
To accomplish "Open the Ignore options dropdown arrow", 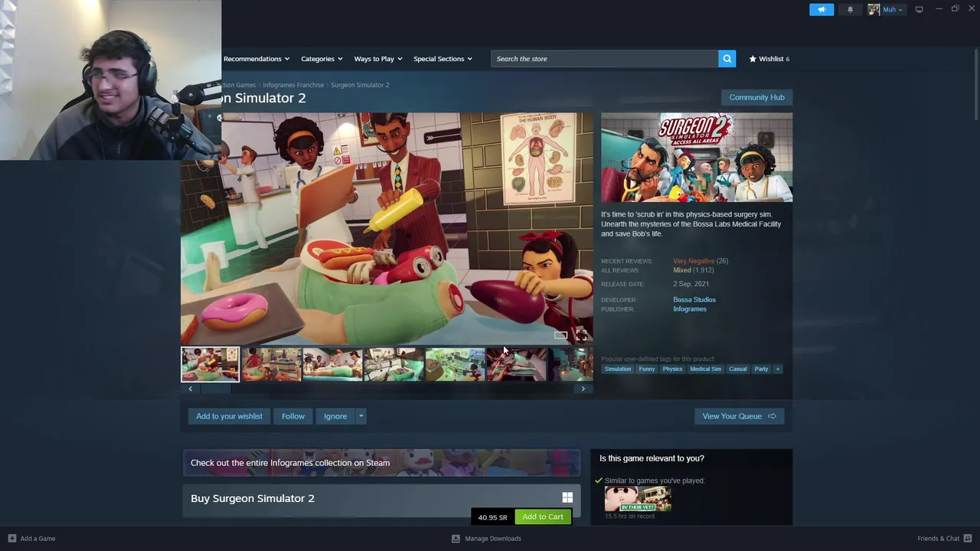I will pyautogui.click(x=361, y=416).
